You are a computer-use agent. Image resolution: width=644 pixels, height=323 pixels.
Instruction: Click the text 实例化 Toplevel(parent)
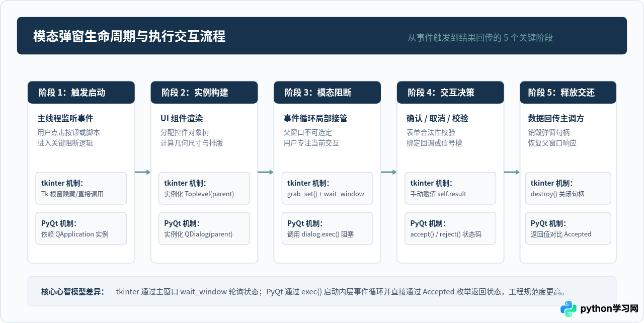pos(199,194)
